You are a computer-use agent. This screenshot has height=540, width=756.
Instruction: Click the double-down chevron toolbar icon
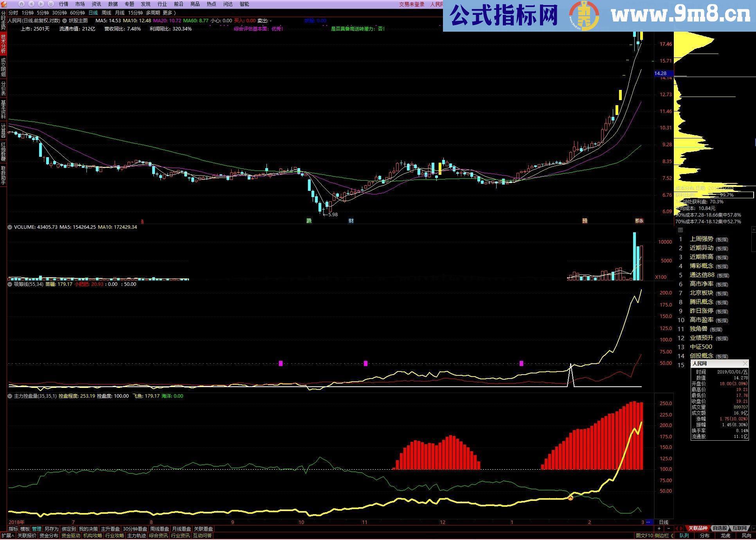(50, 4)
